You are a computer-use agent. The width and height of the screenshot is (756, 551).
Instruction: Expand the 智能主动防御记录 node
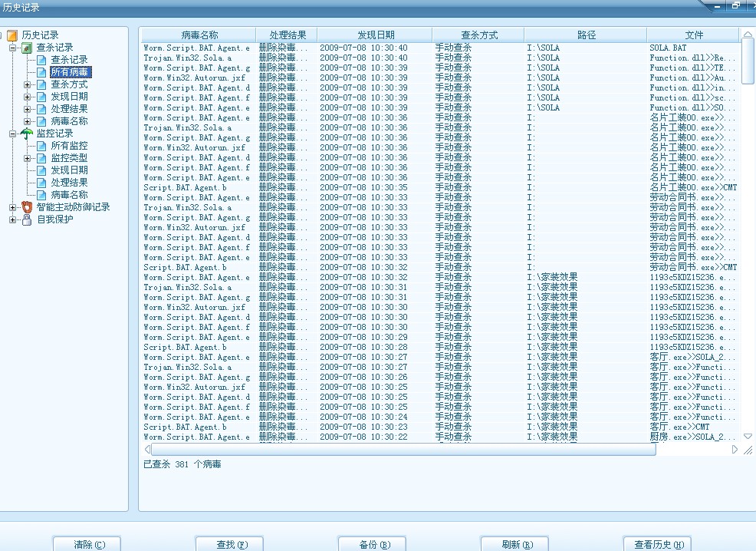click(x=13, y=207)
